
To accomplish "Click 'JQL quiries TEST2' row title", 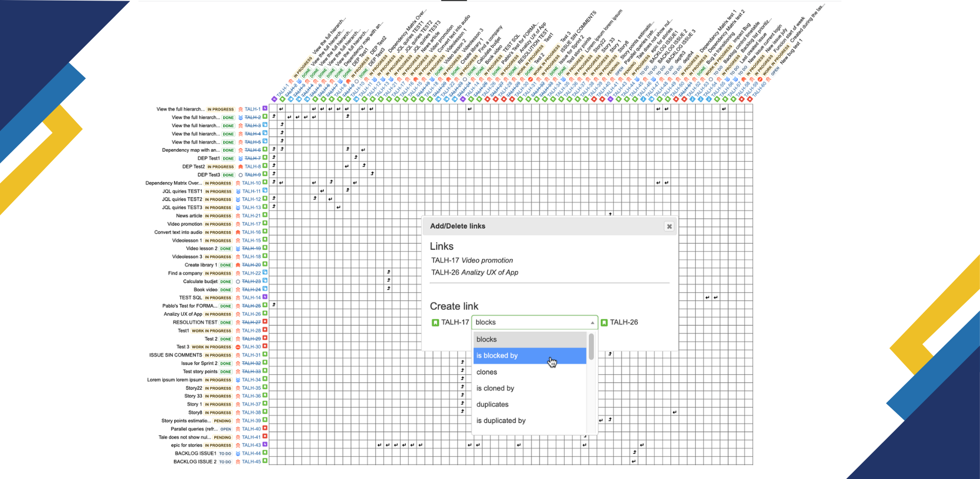I will click(182, 200).
